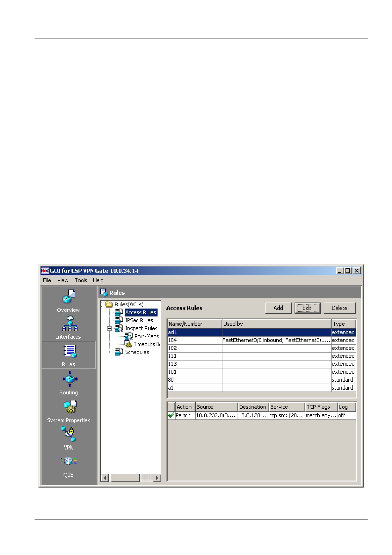Select the Rules sidebar icon
The width and height of the screenshot is (392, 555).
[70, 352]
